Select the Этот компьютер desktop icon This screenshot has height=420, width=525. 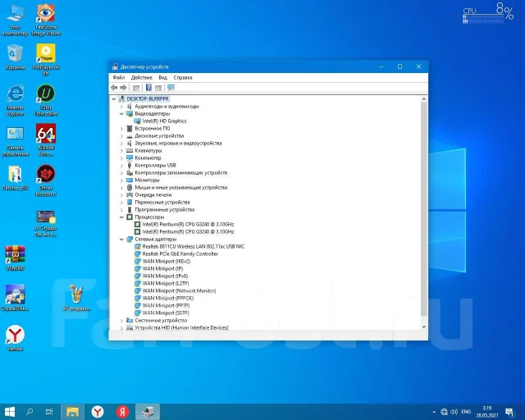15,20
